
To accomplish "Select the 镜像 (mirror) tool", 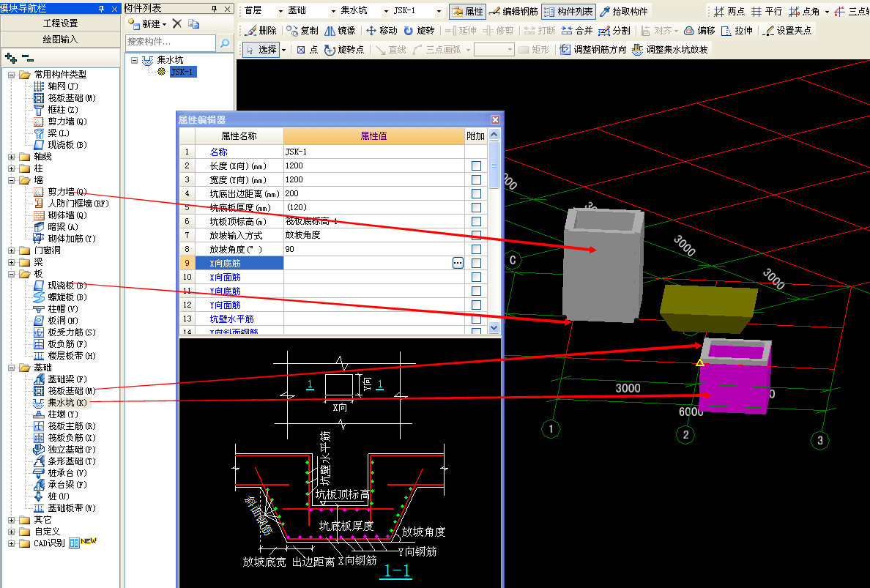I will [x=340, y=31].
